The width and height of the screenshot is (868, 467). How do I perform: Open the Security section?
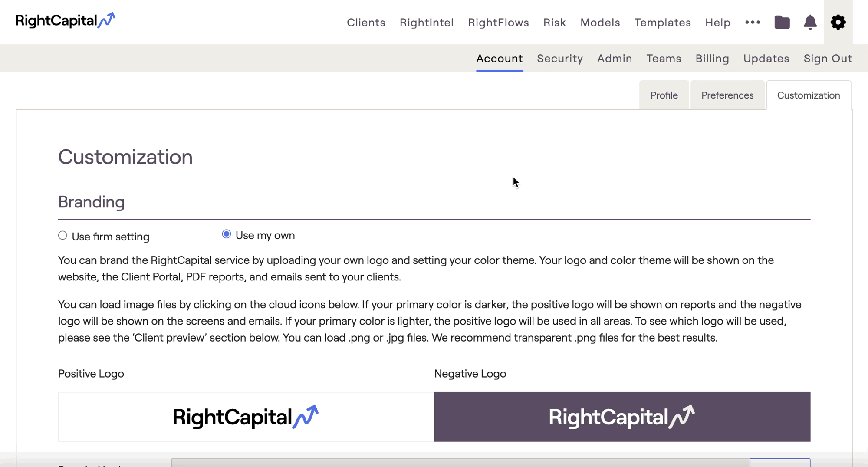click(x=559, y=59)
